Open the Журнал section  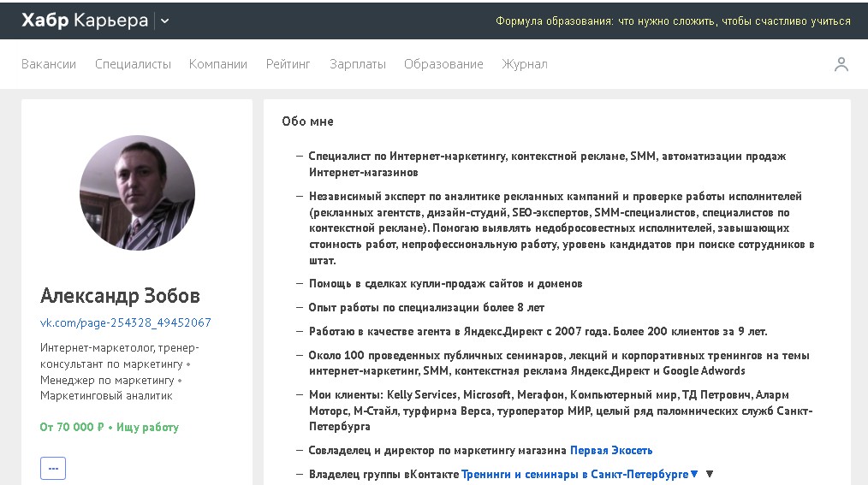[525, 64]
